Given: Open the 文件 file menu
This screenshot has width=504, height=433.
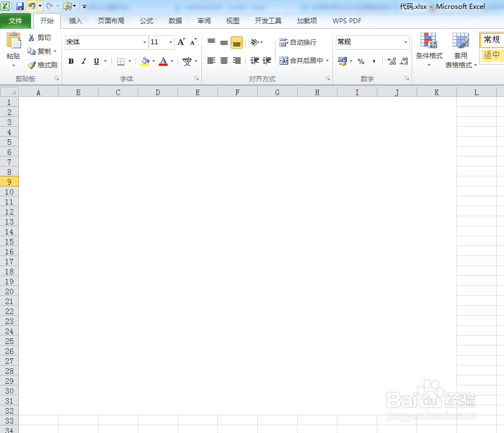Looking at the screenshot, I should pos(15,21).
